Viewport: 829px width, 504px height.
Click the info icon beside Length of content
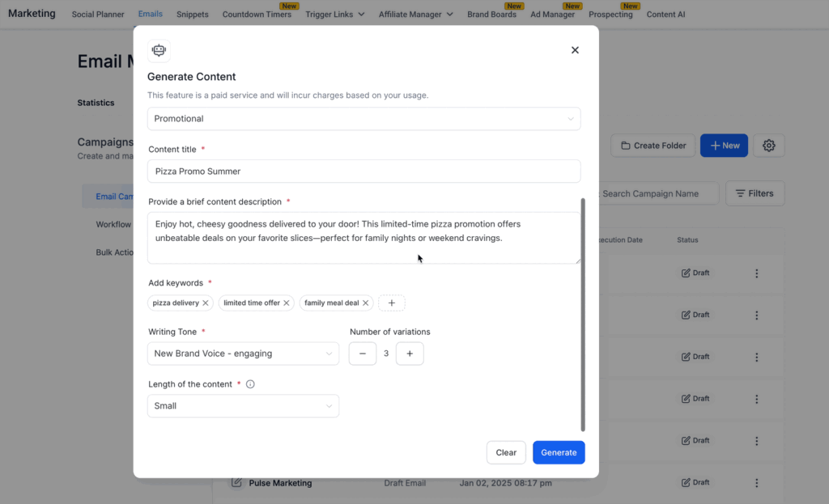(250, 384)
